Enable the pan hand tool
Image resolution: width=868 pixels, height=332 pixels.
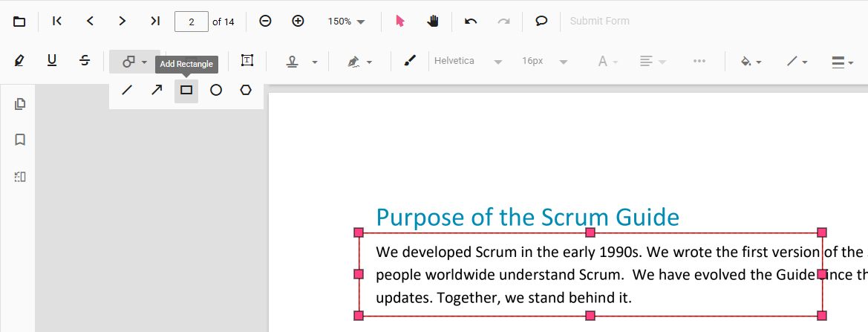(x=433, y=21)
